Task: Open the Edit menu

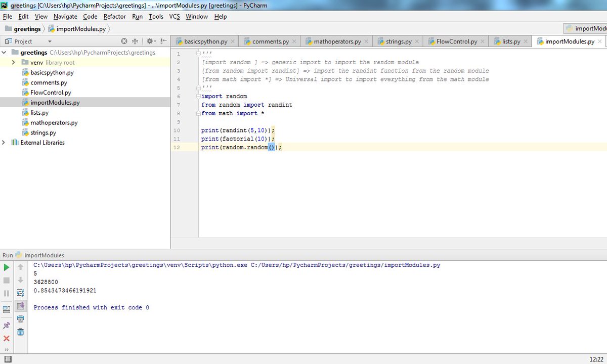Action: [x=23, y=17]
